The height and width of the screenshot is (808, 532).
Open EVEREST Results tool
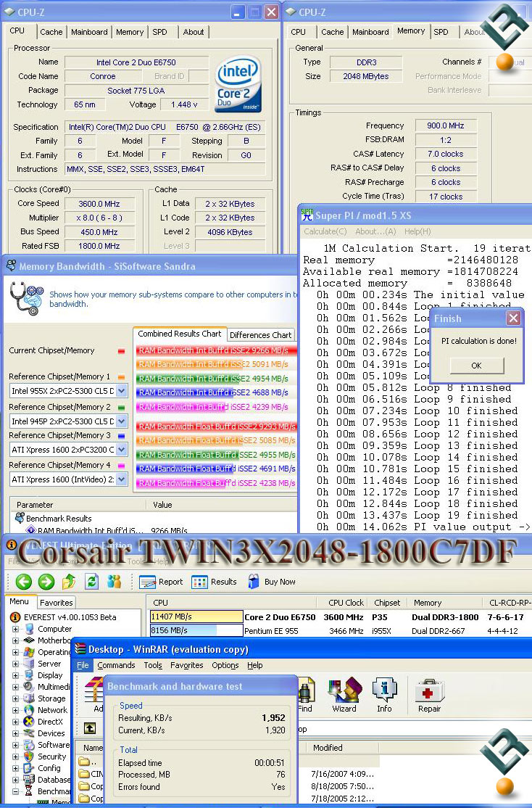[214, 582]
